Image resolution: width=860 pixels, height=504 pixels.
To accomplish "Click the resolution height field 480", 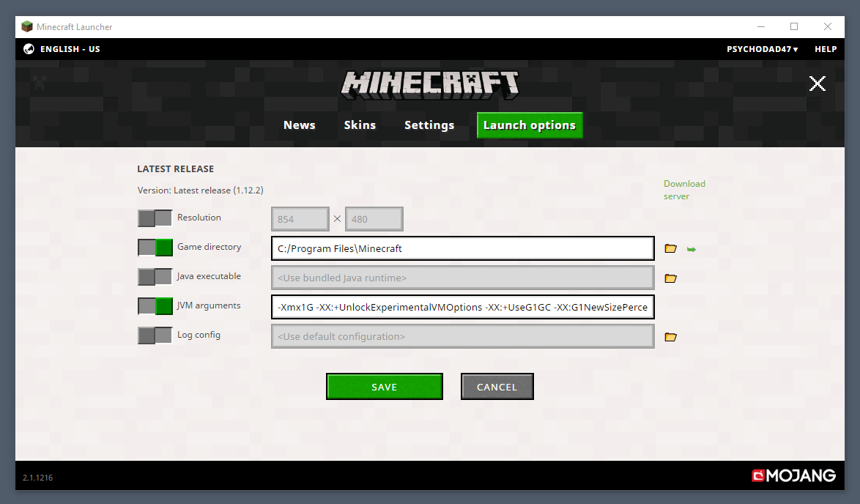I will (374, 219).
